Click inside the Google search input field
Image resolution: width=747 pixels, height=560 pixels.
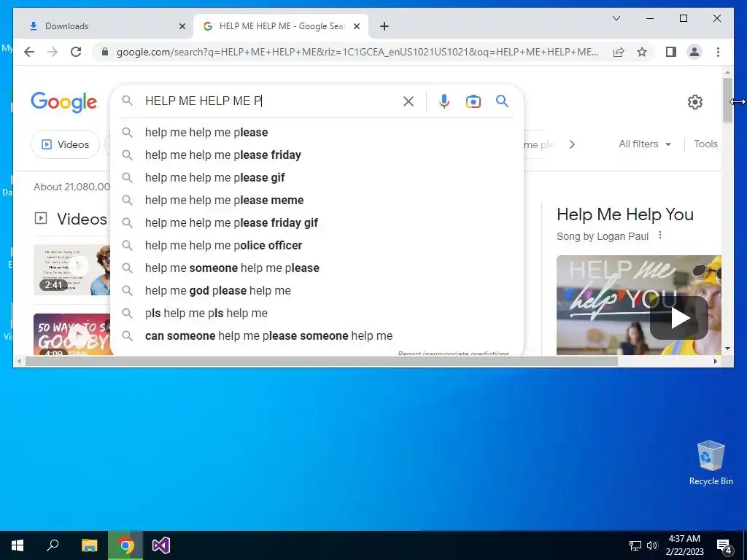[x=271, y=101]
